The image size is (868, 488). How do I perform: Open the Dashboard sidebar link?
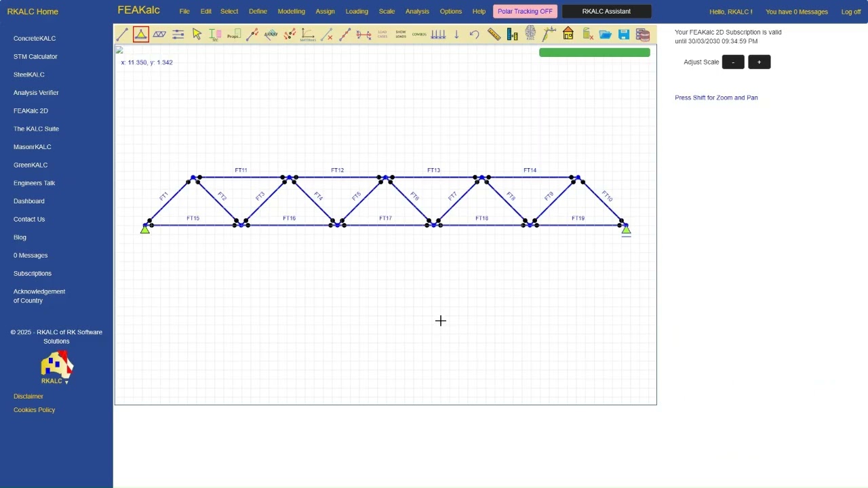coord(29,201)
